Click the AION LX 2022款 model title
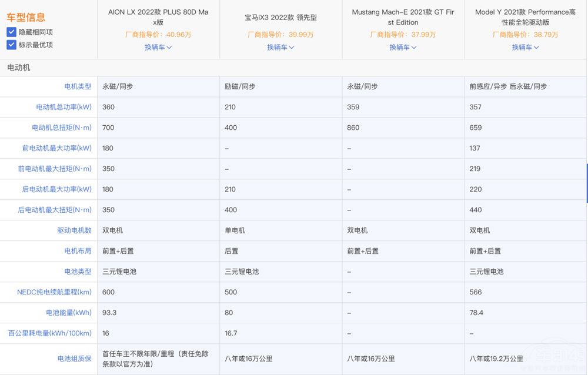This screenshot has height=375, width=588. 158,17
